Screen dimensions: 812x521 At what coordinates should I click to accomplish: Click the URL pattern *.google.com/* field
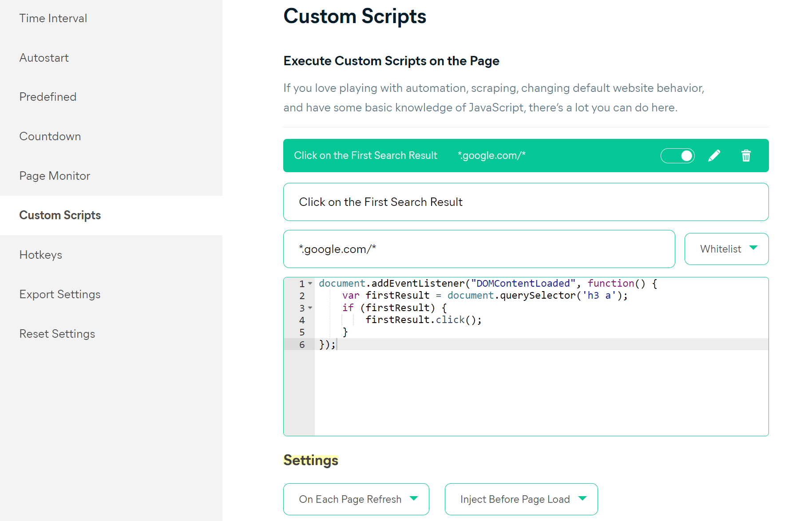tap(479, 249)
